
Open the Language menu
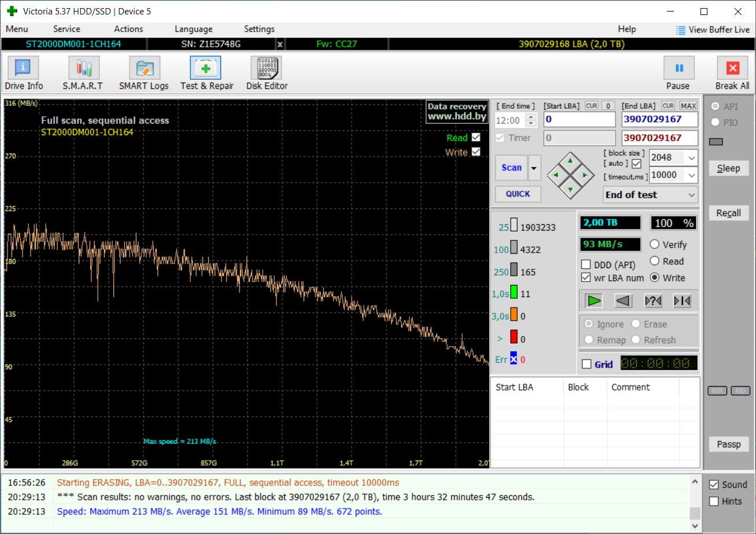(x=193, y=29)
